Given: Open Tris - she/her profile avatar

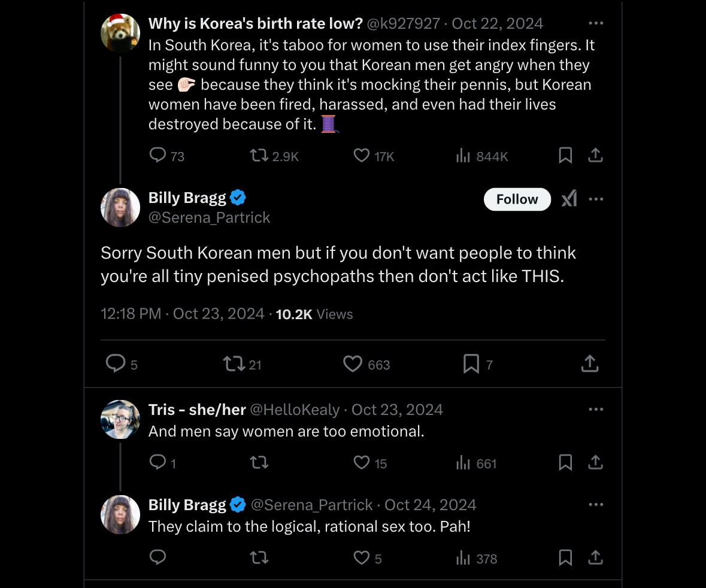Looking at the screenshot, I should (120, 420).
